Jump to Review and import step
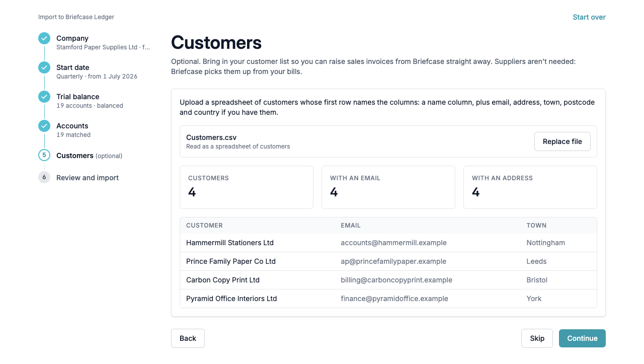This screenshot has width=644, height=364. pyautogui.click(x=88, y=178)
